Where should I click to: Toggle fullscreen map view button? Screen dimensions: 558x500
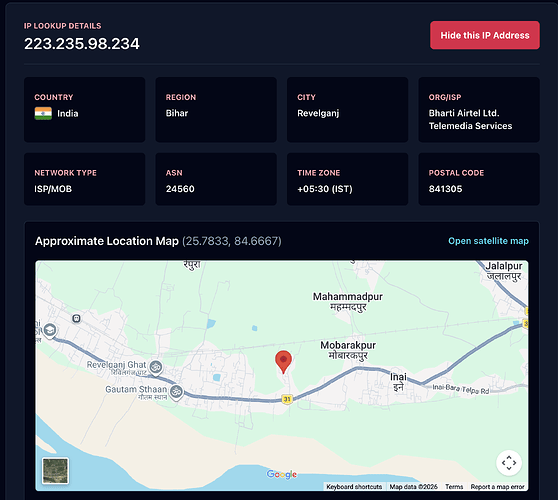coord(509,463)
